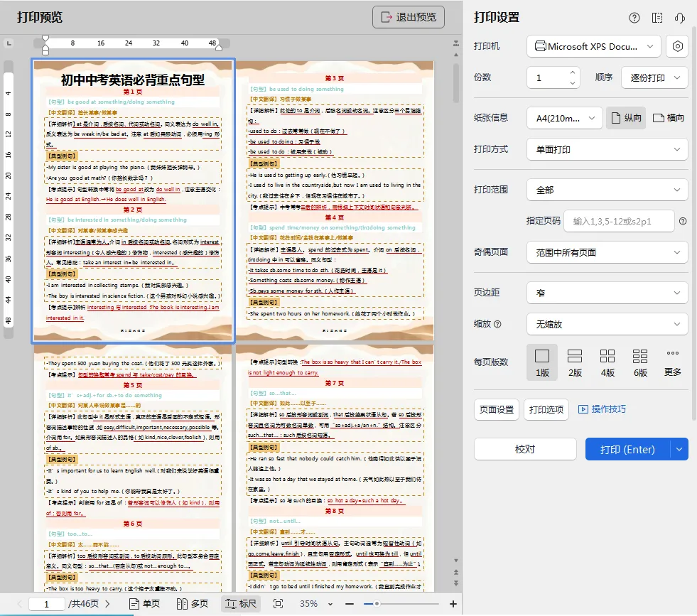Screen dimensions: 697x616
Task: Click the page range help icon
Action: click(683, 222)
